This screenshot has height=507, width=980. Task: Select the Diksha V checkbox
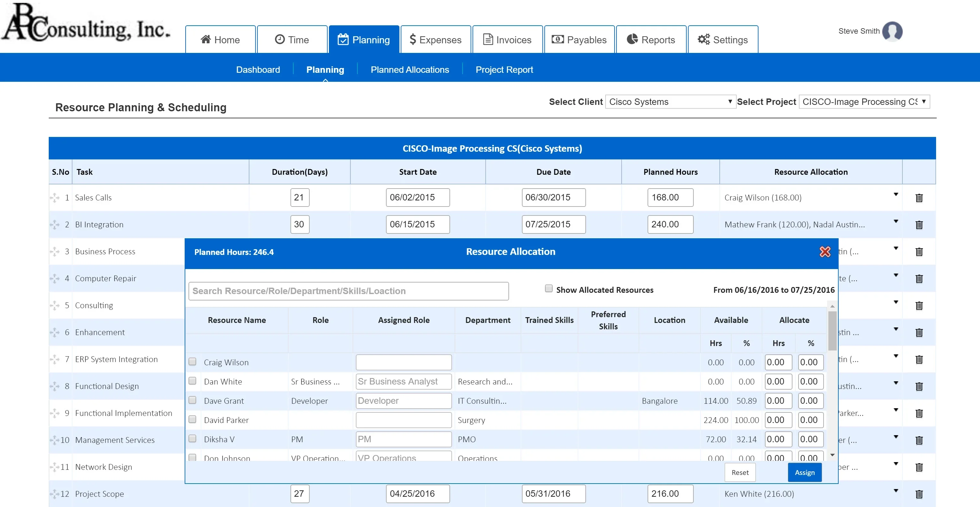[x=192, y=438]
